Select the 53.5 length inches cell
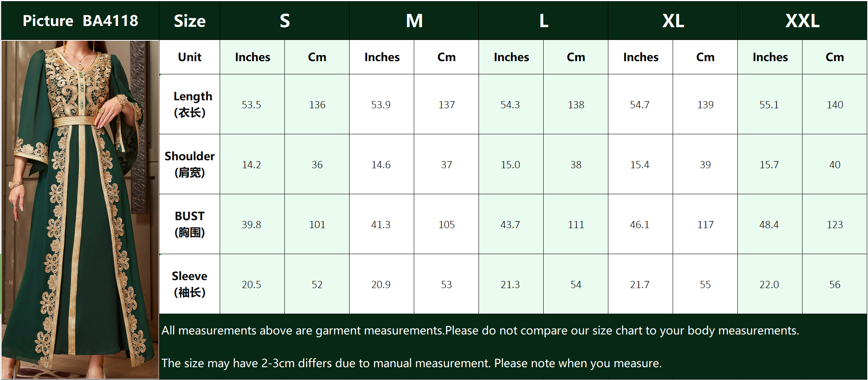 tap(252, 105)
